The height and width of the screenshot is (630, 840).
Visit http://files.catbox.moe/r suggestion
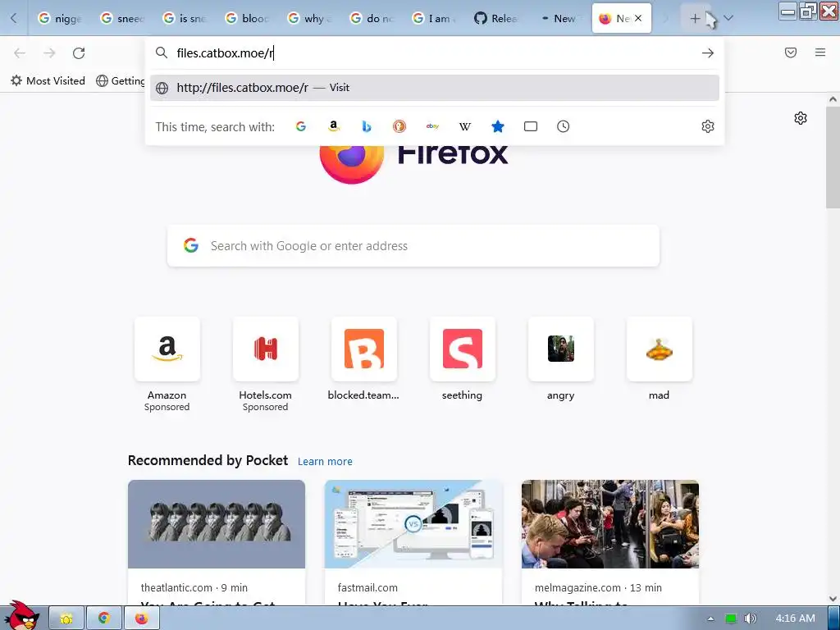pyautogui.click(x=435, y=88)
